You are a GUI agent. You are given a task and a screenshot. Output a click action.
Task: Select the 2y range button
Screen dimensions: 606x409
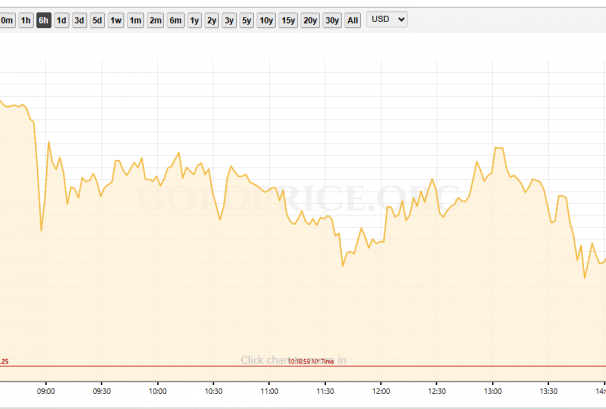pos(212,20)
